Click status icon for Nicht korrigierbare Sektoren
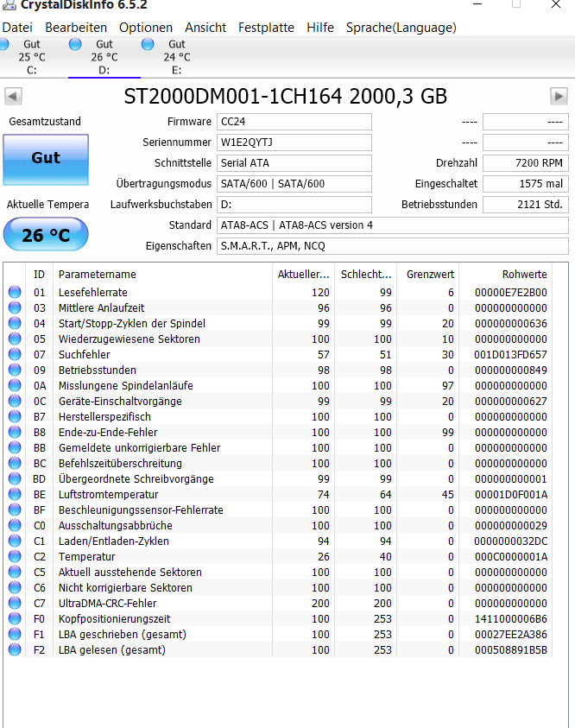The height and width of the screenshot is (728, 575). 15,587
